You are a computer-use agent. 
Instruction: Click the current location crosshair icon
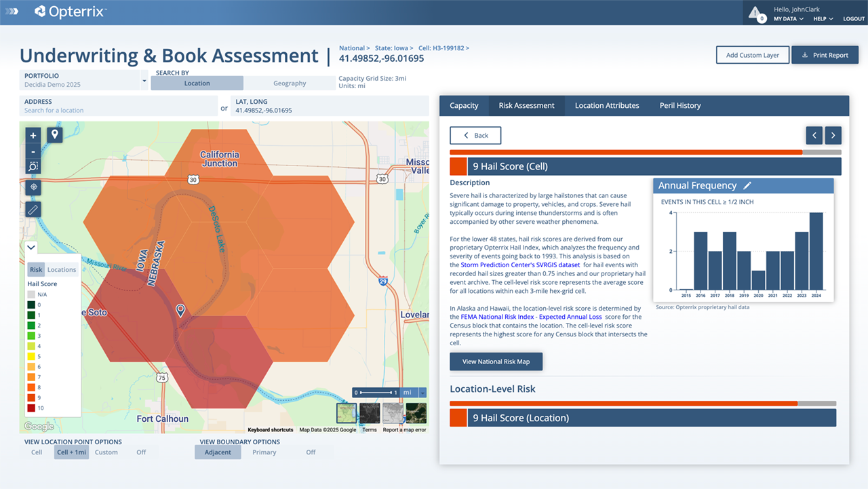33,187
